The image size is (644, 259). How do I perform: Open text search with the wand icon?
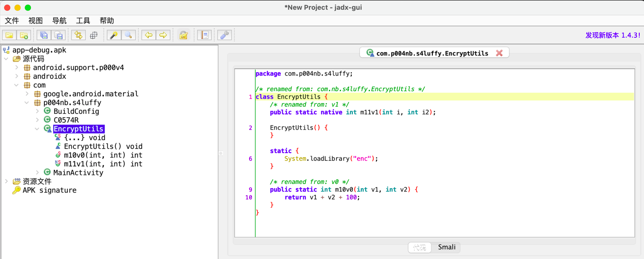pyautogui.click(x=114, y=35)
